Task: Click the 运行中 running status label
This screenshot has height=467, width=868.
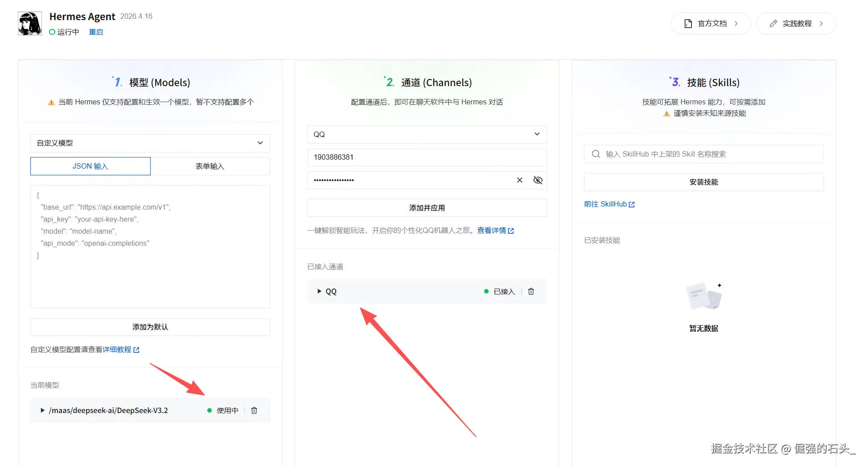Action: (x=68, y=32)
